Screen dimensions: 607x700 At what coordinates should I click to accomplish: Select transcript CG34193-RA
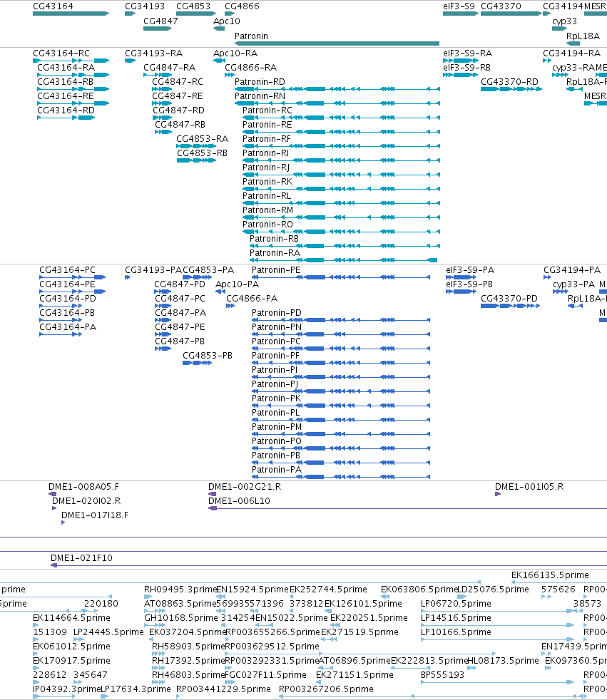pos(130,61)
